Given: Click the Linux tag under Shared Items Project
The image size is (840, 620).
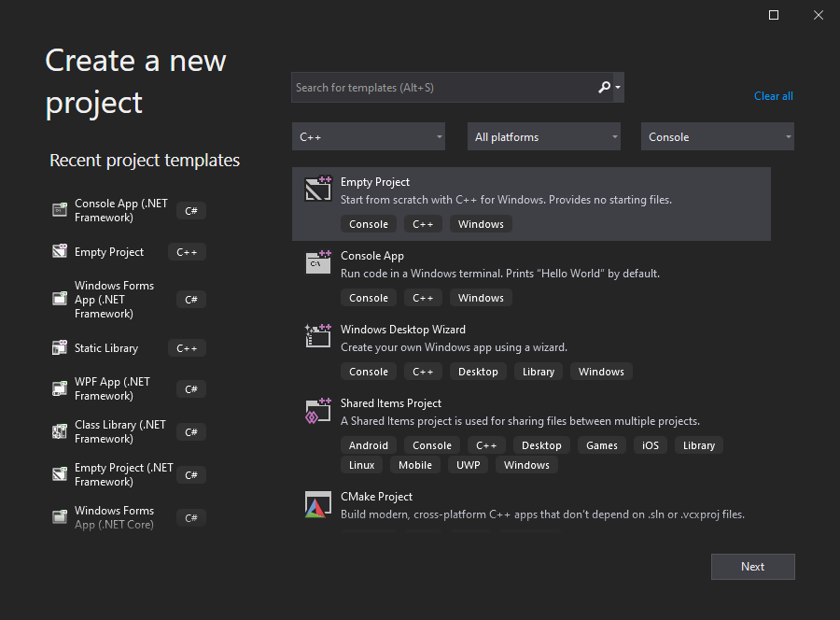Looking at the screenshot, I should (361, 465).
